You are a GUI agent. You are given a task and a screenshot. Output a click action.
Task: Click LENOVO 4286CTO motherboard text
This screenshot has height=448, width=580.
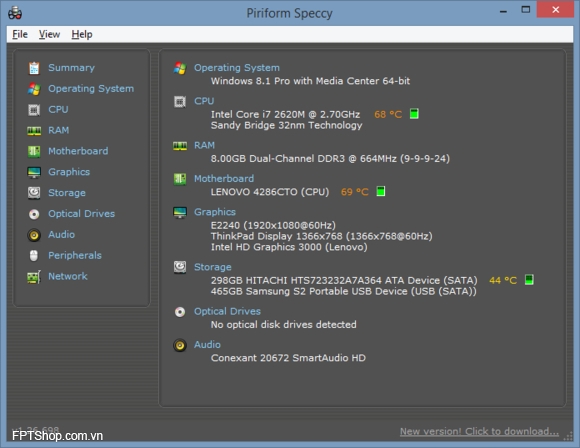click(270, 192)
